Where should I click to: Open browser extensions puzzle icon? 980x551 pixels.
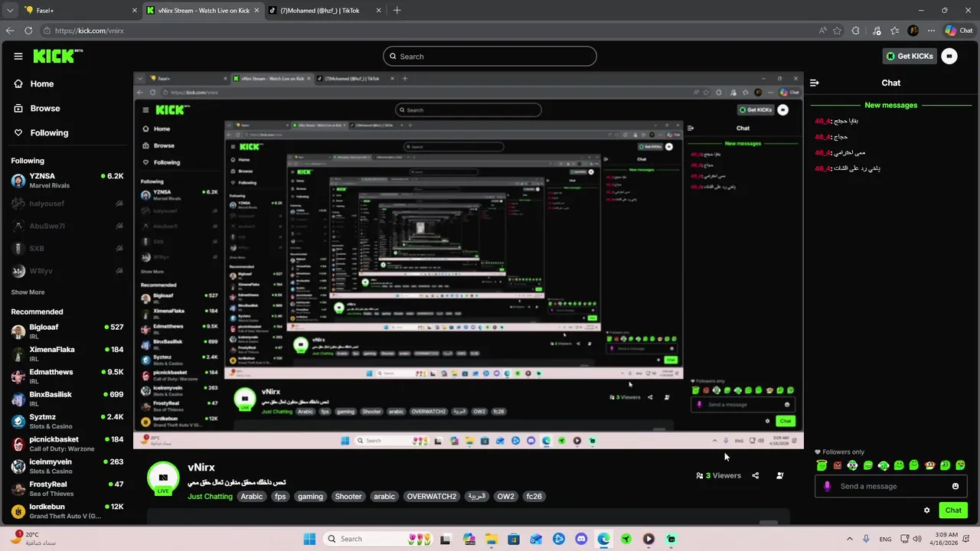coord(856,31)
